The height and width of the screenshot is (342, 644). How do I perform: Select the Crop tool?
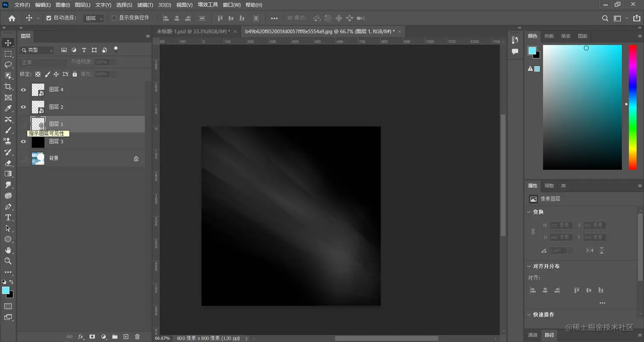(x=8, y=86)
